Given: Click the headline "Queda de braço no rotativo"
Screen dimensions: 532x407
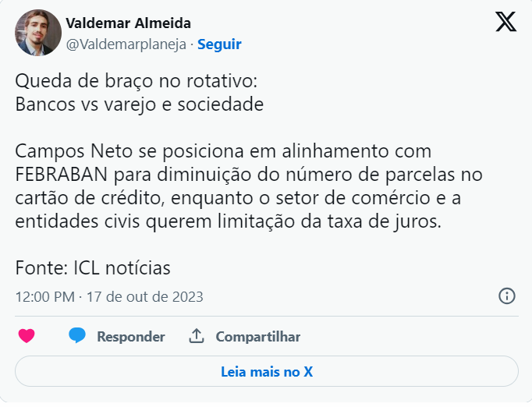Looking at the screenshot, I should click(135, 80).
